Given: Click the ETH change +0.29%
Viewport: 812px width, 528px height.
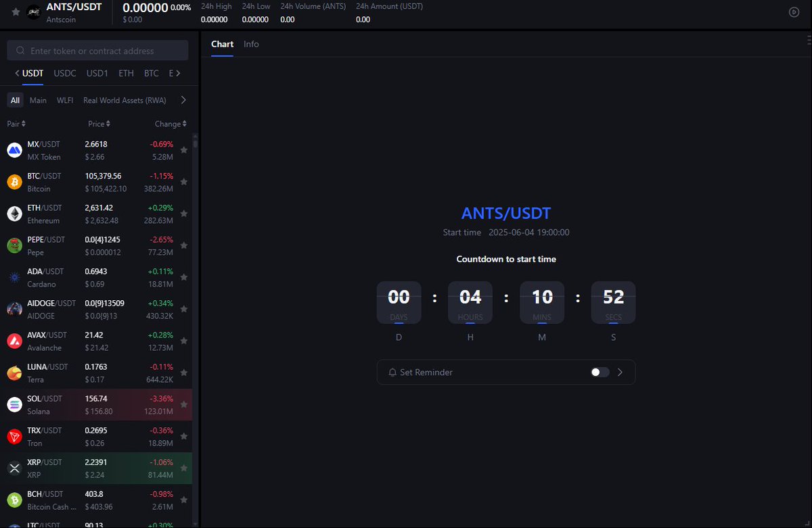Looking at the screenshot, I should tap(161, 208).
